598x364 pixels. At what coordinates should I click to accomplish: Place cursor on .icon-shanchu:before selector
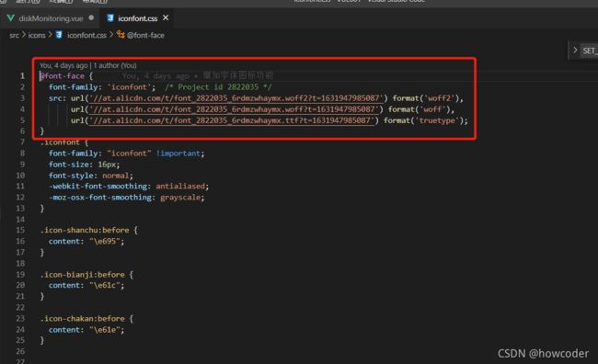[85, 230]
